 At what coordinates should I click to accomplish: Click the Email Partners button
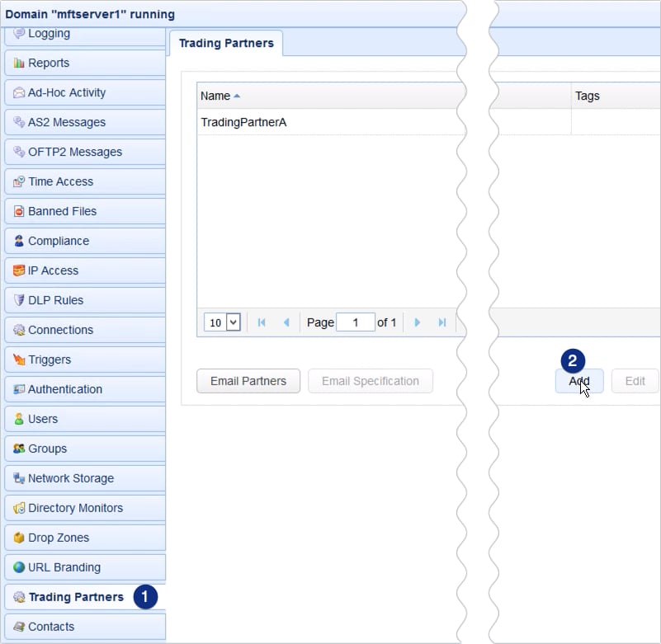click(x=248, y=381)
